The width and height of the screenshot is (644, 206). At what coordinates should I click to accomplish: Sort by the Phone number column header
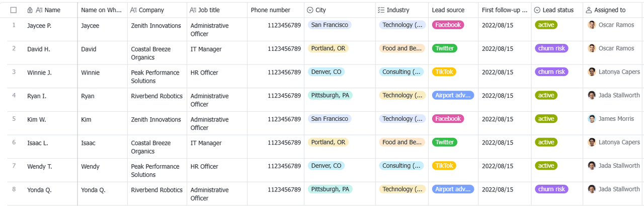271,10
